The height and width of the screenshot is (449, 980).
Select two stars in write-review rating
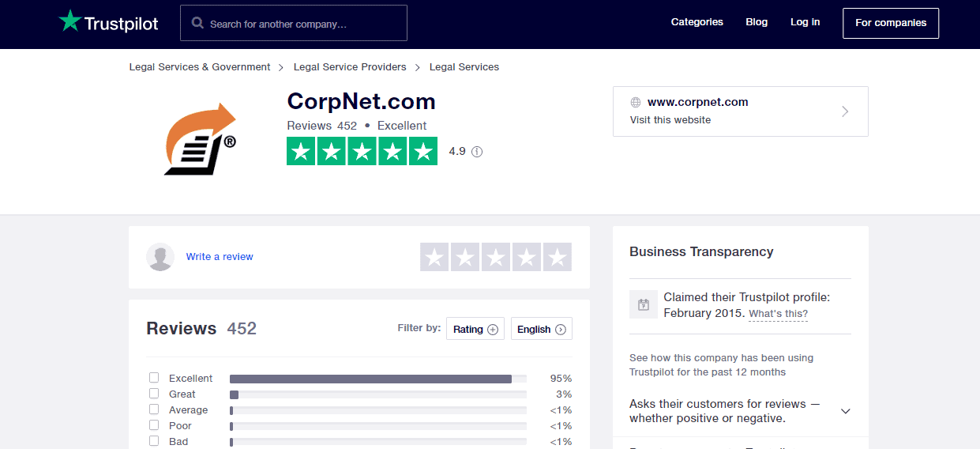click(465, 257)
